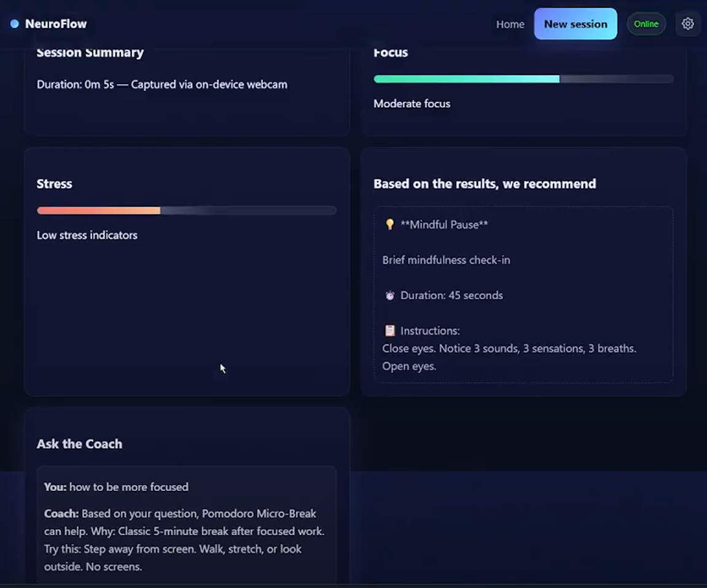707x588 pixels.
Task: Click the stopwatch icon next to Duration
Action: pyautogui.click(x=389, y=295)
